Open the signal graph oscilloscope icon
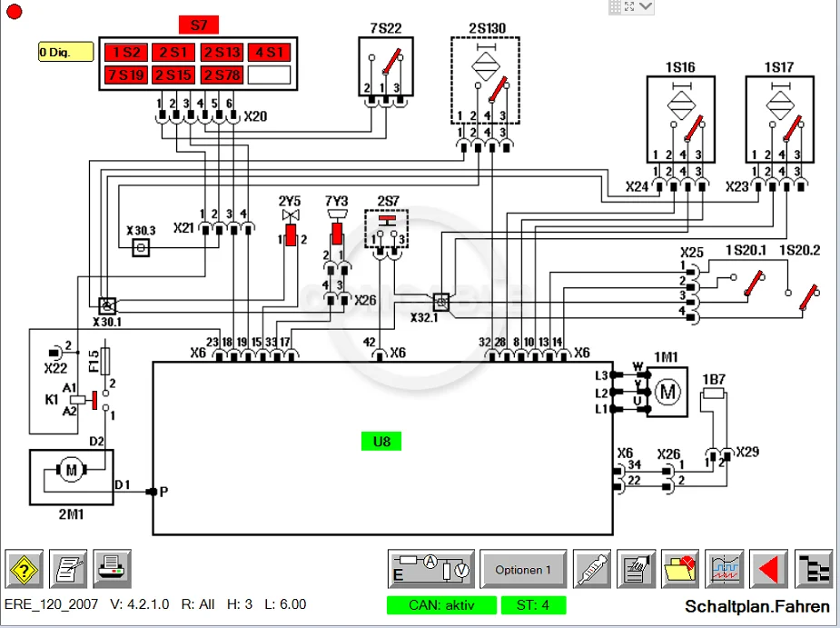This screenshot has height=628, width=840. (x=725, y=570)
